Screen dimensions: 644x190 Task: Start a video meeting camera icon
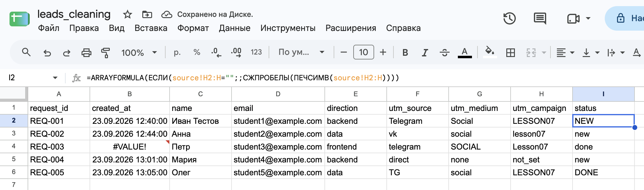(573, 19)
